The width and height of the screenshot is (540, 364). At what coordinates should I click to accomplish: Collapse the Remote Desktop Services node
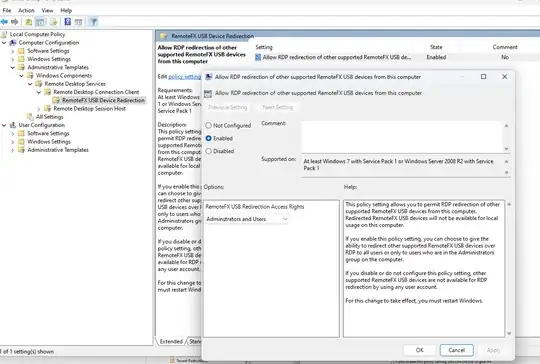pos(30,84)
